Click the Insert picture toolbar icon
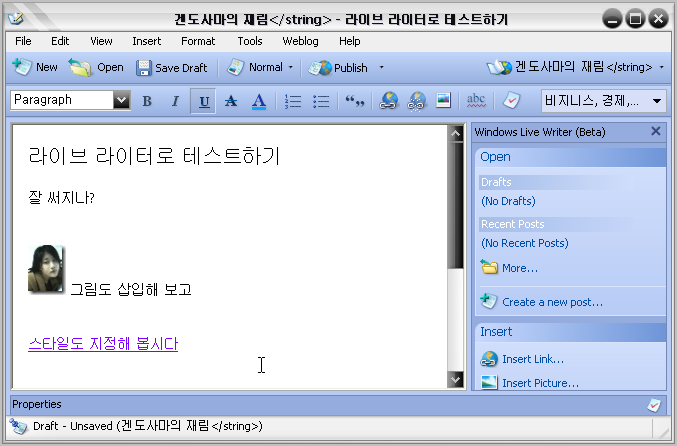The height and width of the screenshot is (446, 677). click(x=443, y=100)
